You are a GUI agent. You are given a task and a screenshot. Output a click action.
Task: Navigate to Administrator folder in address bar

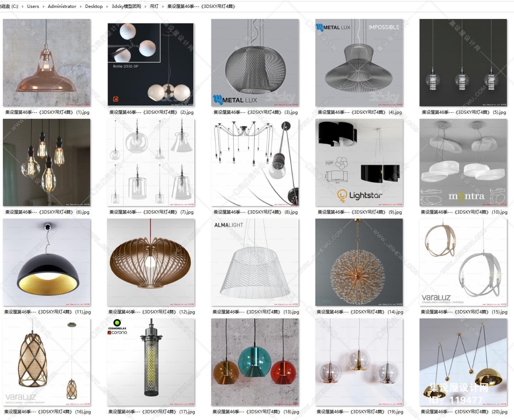click(62, 6)
